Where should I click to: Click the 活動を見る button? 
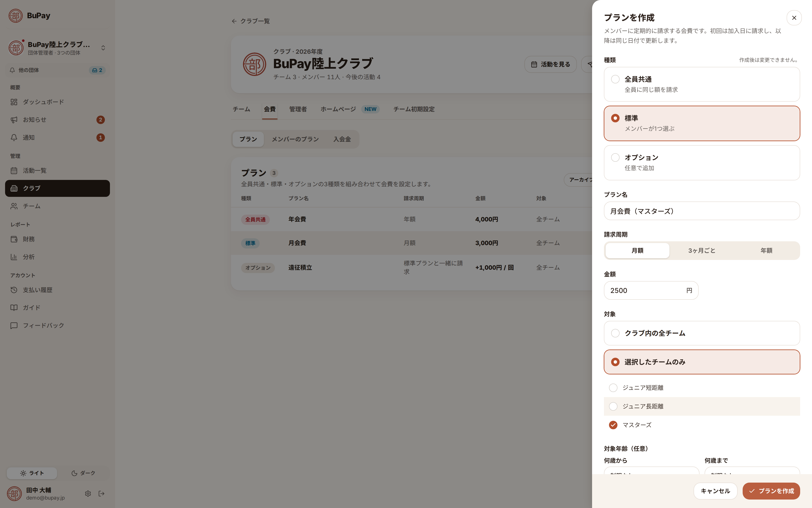pyautogui.click(x=550, y=64)
